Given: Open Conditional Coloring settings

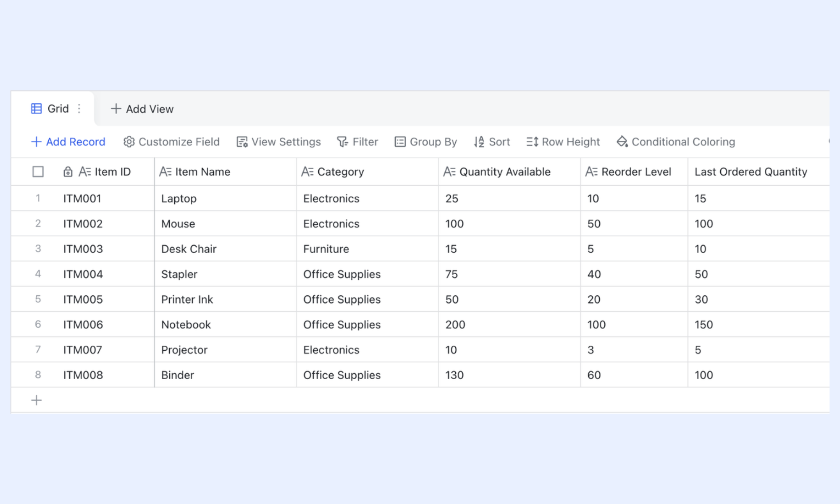Looking at the screenshot, I should coord(676,142).
